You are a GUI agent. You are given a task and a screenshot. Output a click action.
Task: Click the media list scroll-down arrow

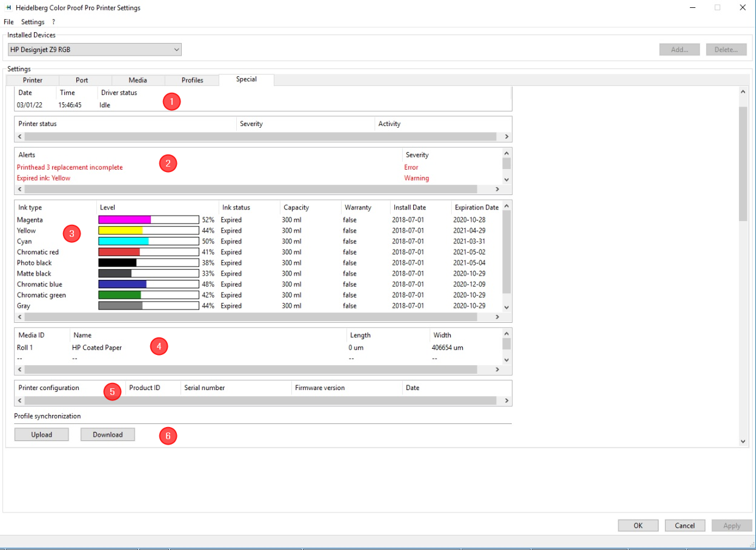[x=506, y=360]
